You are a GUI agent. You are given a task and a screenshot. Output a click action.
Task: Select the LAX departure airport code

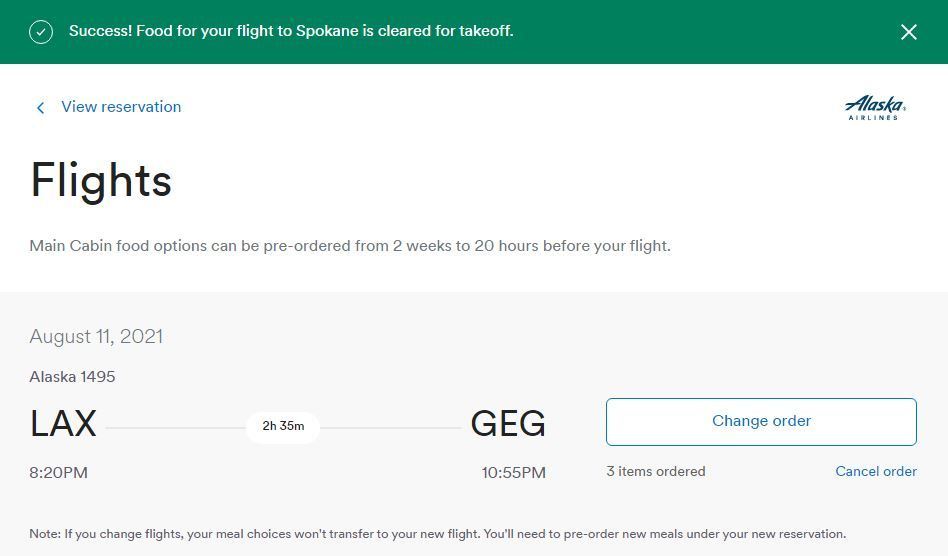pos(63,424)
